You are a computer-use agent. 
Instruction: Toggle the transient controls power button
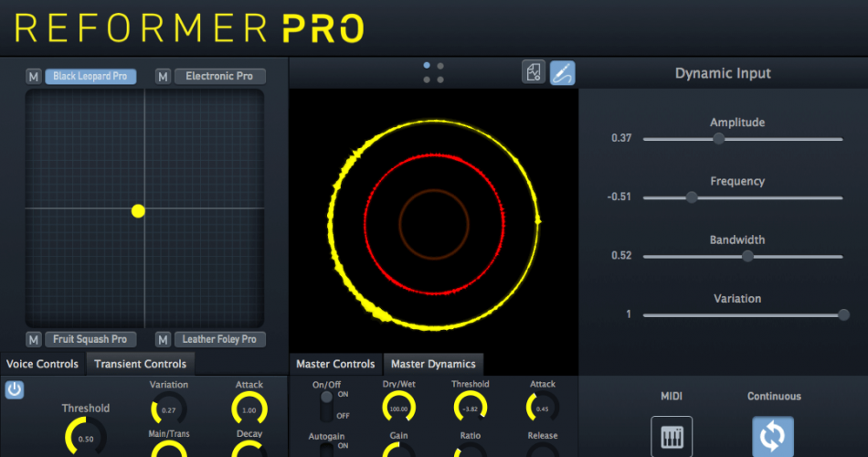[x=15, y=389]
